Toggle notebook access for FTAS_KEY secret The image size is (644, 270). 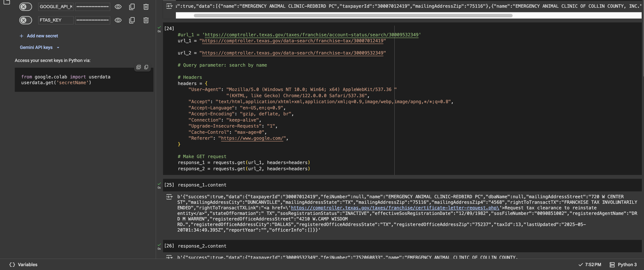tap(25, 20)
